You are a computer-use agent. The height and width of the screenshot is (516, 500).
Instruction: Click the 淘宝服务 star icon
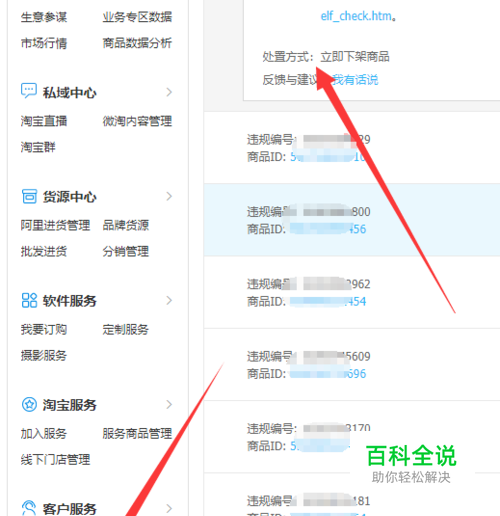point(29,404)
